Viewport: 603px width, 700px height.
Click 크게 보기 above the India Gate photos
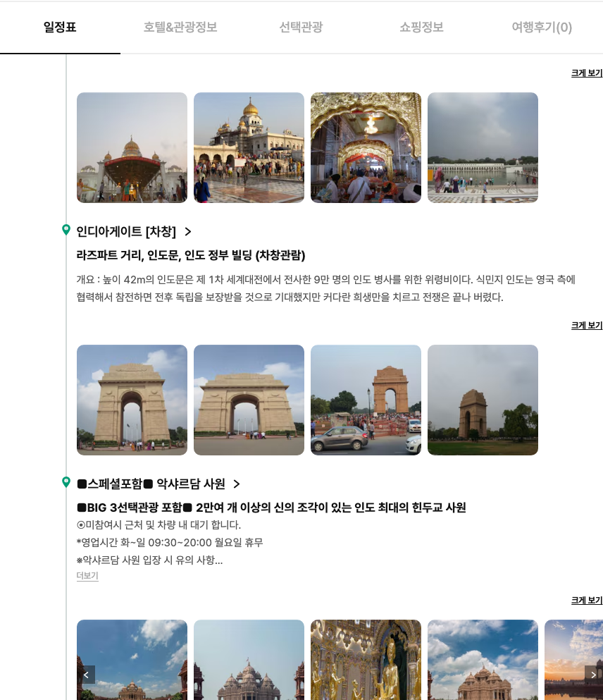tap(586, 326)
